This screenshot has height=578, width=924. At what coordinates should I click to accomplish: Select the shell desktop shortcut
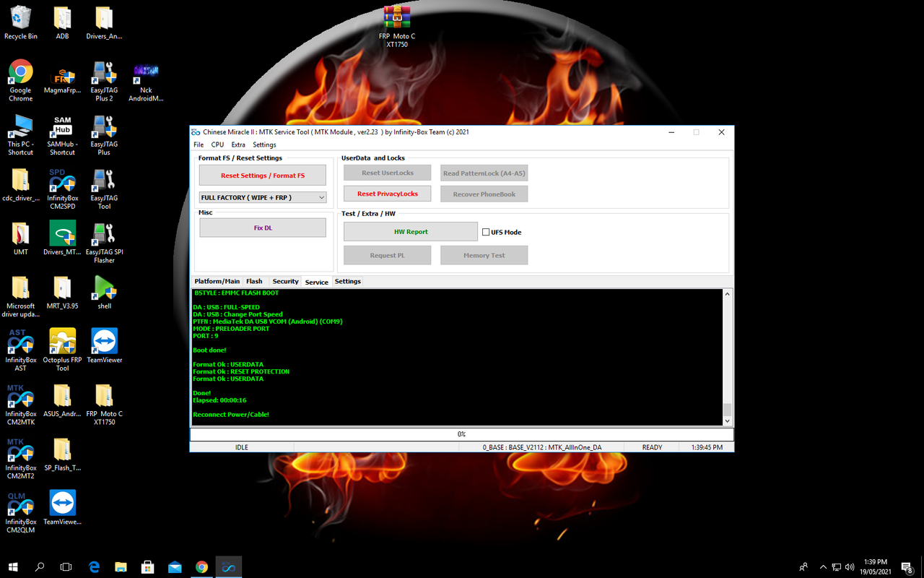105,293
